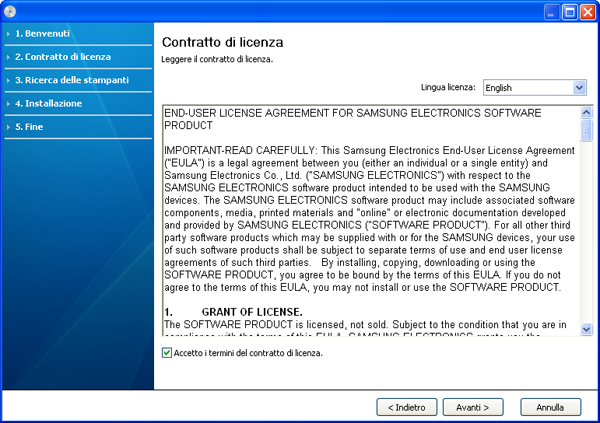The image size is (600, 423).
Task: Close the installer window
Action: 588,12
